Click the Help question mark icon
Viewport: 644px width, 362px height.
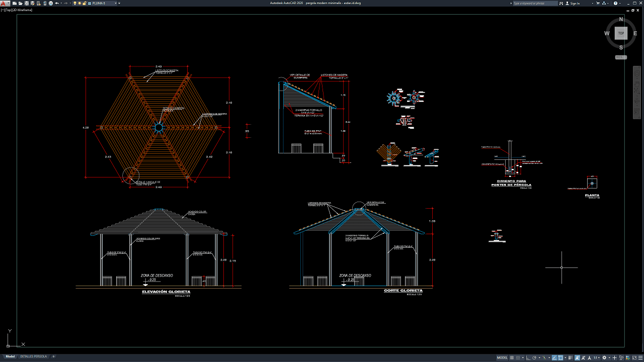pos(615,3)
